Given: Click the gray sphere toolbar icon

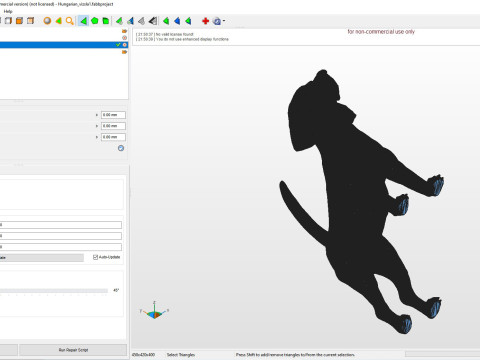Looking at the screenshot, I should [x=47, y=21].
